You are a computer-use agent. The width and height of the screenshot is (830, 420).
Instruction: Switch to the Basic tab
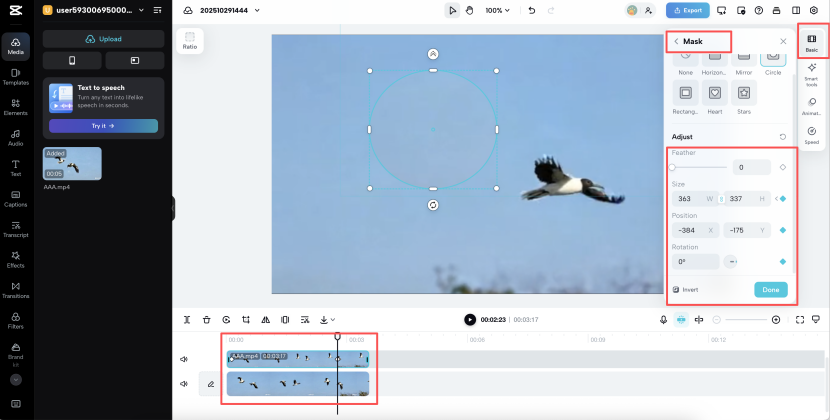coord(811,43)
